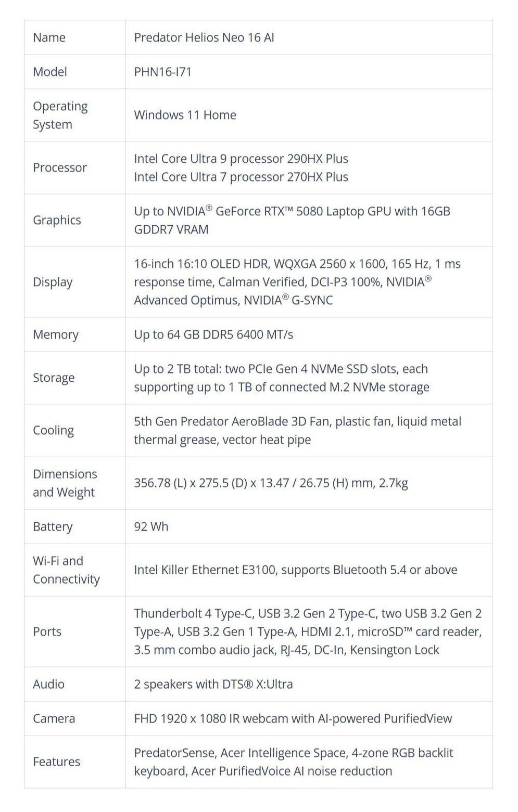Select the PHN16-I71 model number text
Image resolution: width=518 pixels, height=812 pixels.
point(162,72)
